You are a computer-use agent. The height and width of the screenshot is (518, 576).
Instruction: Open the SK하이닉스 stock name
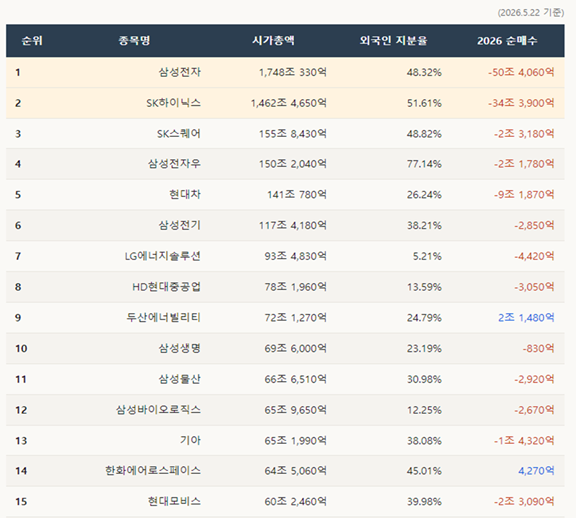[173, 103]
